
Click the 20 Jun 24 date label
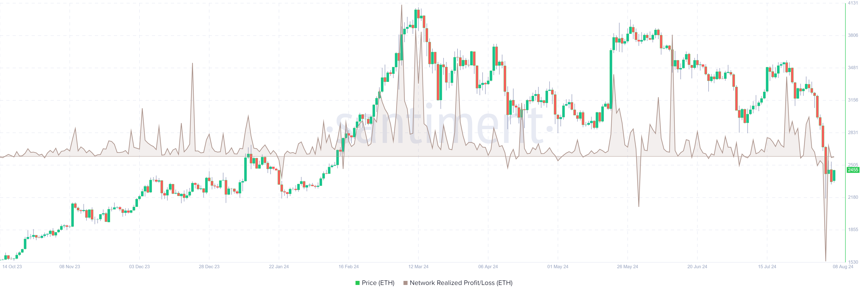pyautogui.click(x=697, y=267)
